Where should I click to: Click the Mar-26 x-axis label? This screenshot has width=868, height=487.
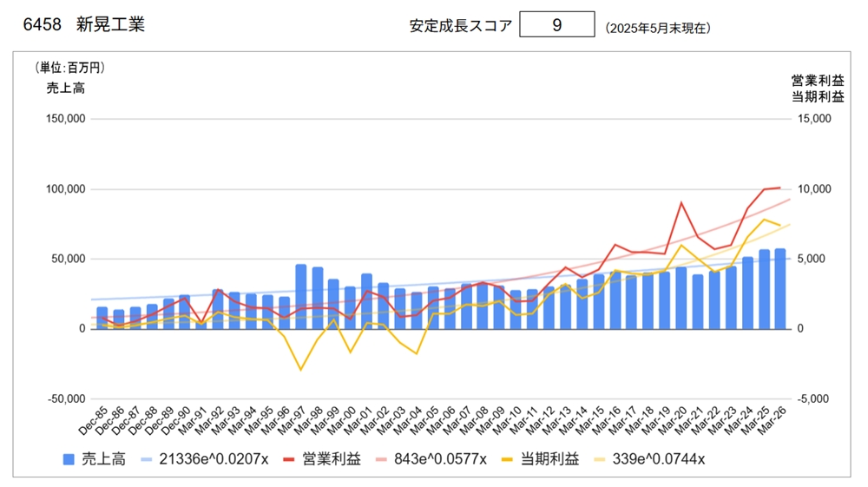pyautogui.click(x=772, y=421)
